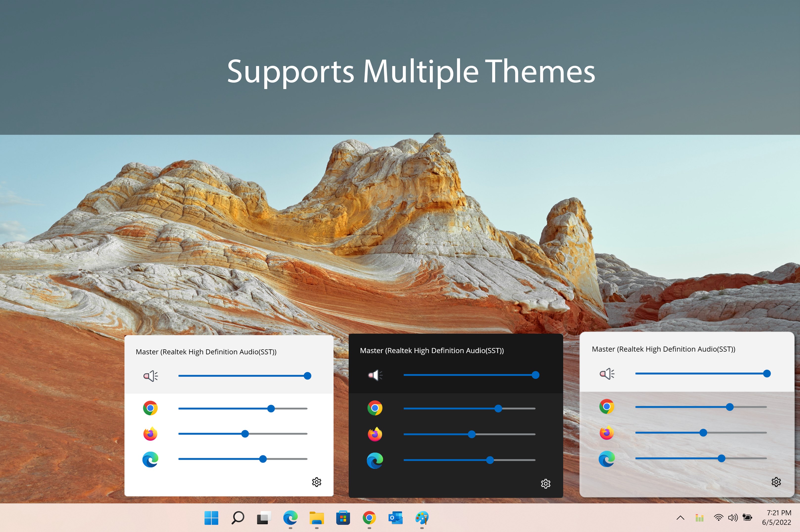Expand hidden system tray icons chevron
800x532 pixels.
pos(680,518)
